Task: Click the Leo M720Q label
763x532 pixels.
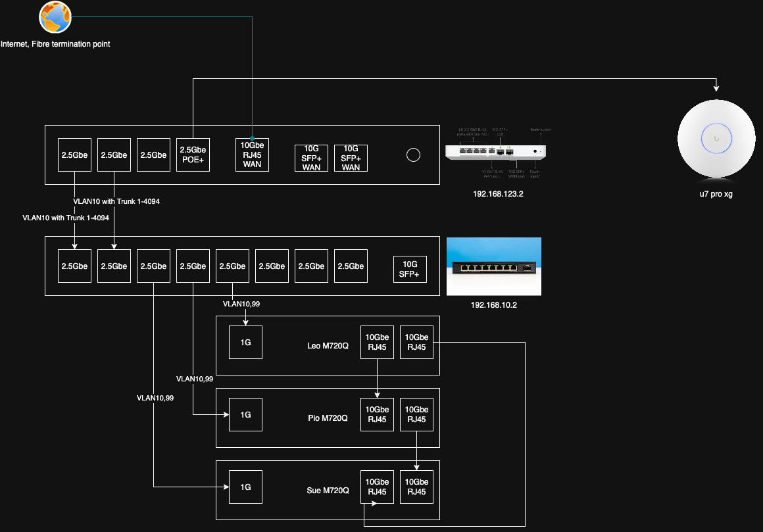Action: point(328,346)
